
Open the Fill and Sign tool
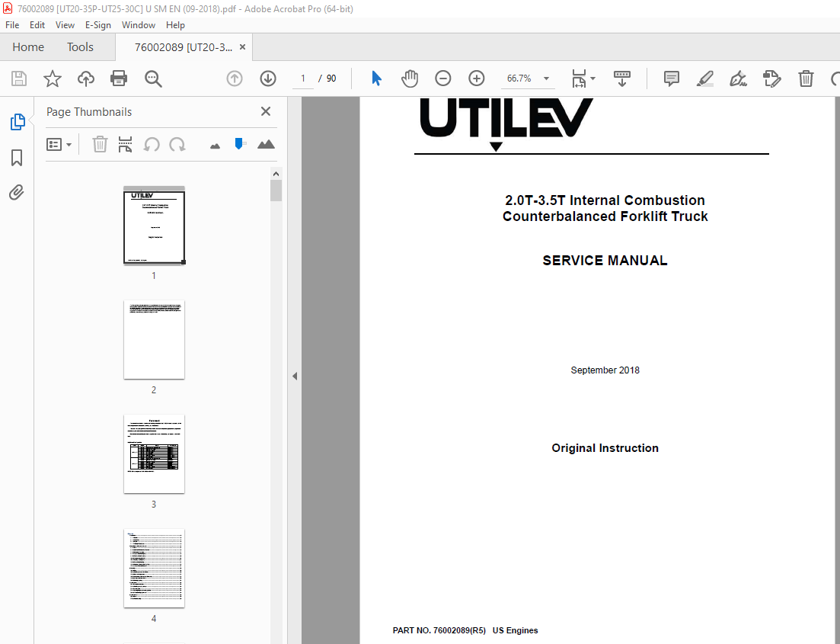tap(738, 78)
